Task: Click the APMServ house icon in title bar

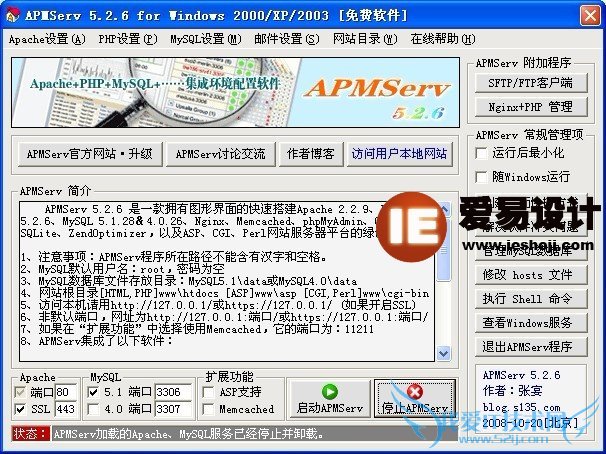Action: click(x=12, y=15)
